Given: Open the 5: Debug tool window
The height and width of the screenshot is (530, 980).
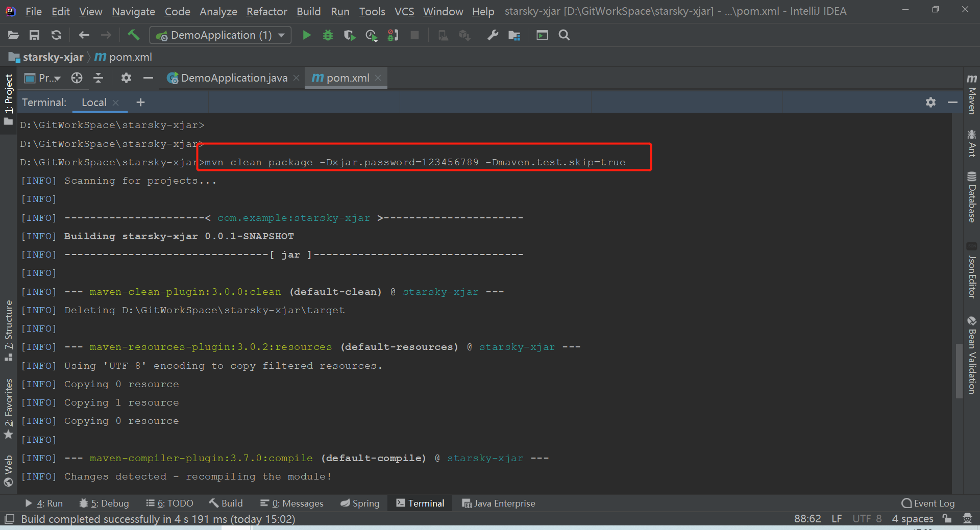Looking at the screenshot, I should [104, 503].
